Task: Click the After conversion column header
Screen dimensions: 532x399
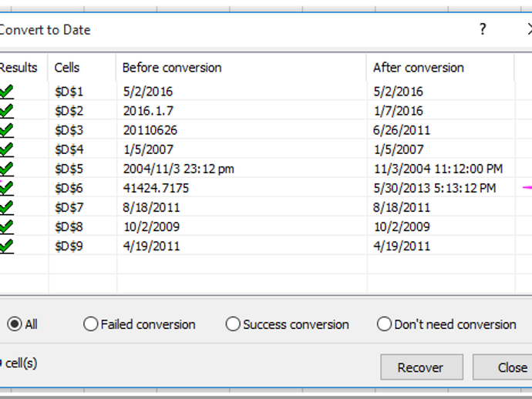Action: tap(419, 68)
